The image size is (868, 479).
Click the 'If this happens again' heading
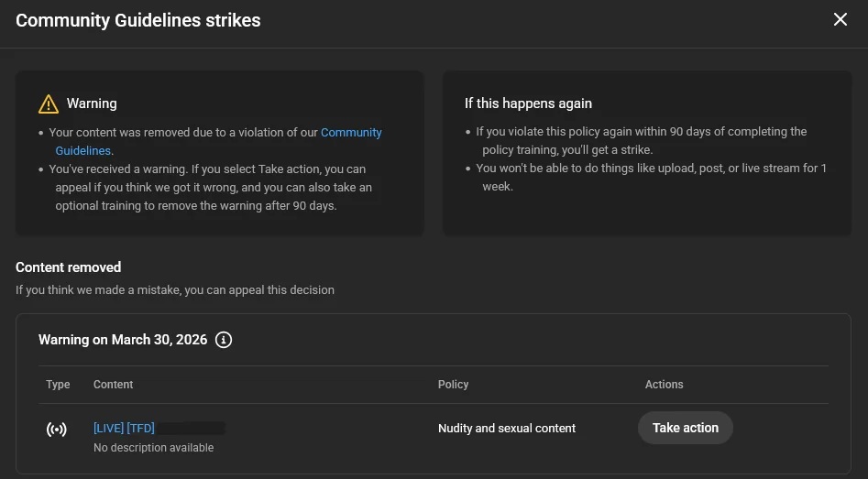528,103
